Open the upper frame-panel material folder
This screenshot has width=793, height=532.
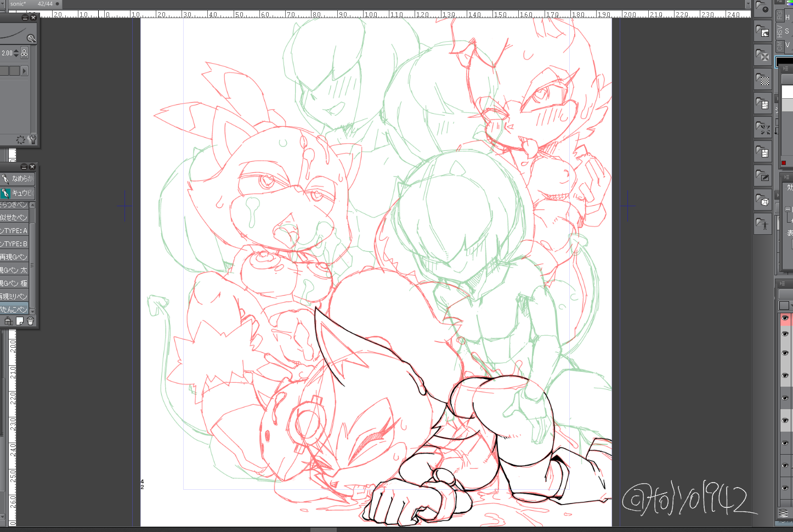click(x=763, y=103)
